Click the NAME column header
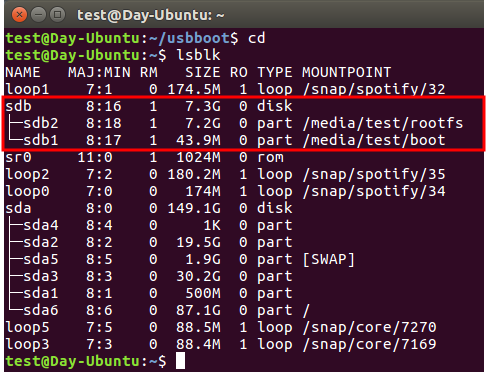 pyautogui.click(x=23, y=72)
